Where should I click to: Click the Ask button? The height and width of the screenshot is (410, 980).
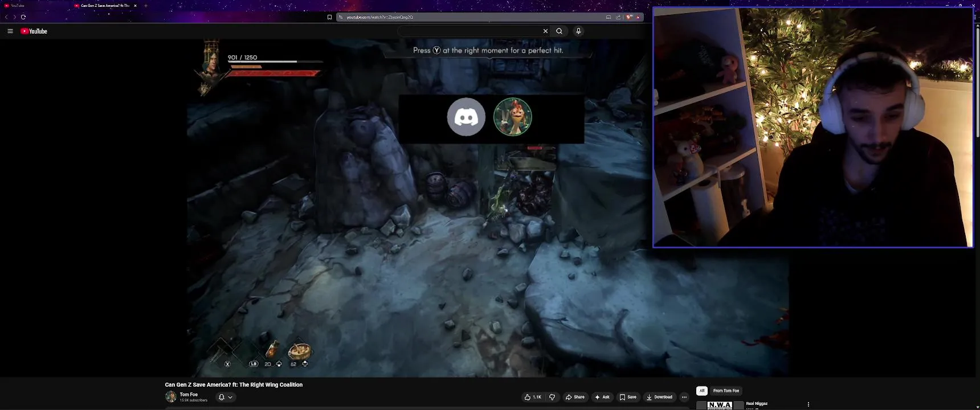pyautogui.click(x=602, y=397)
